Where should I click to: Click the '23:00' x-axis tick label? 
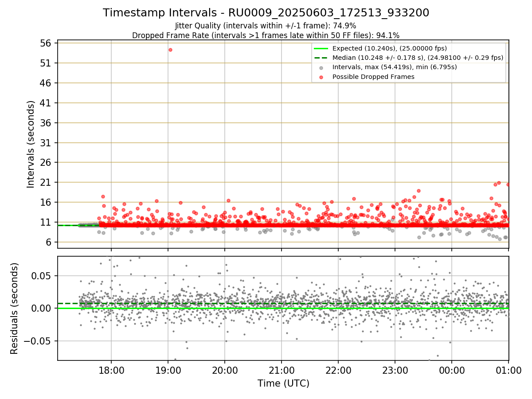point(395,370)
